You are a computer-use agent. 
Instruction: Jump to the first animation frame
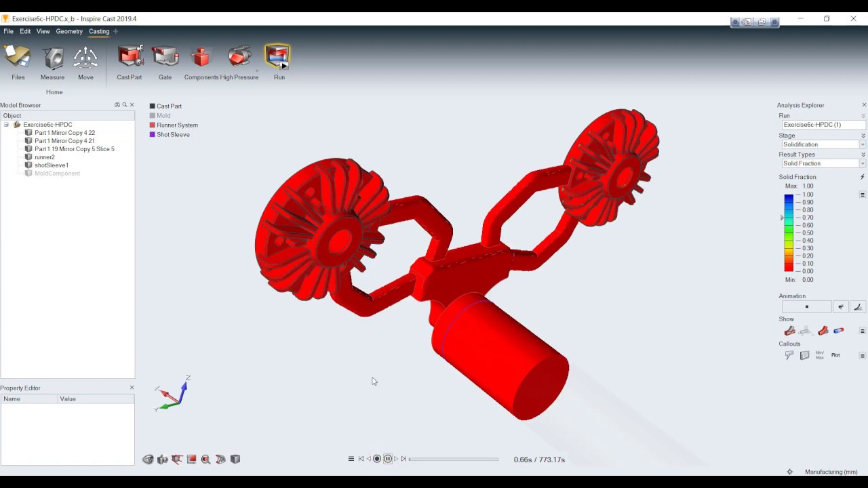point(361,459)
